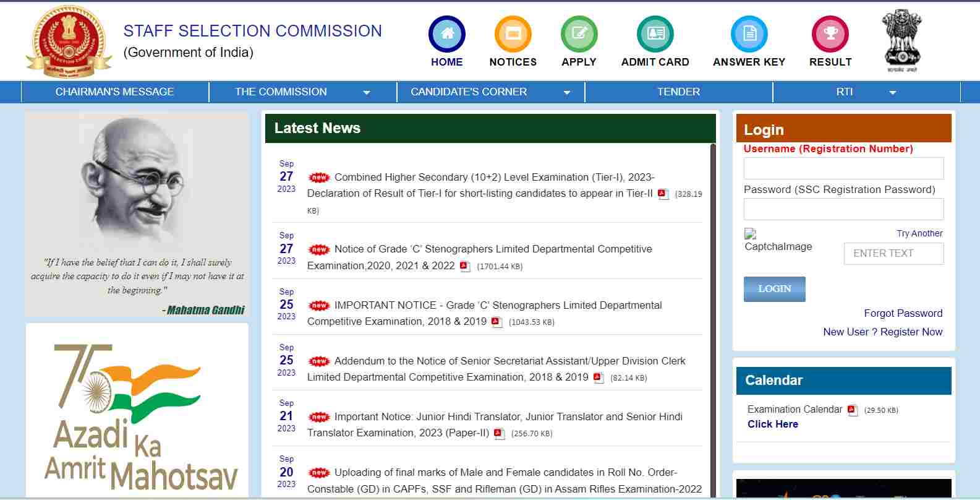The height and width of the screenshot is (500, 980).
Task: Open PDF icon for Stenographers 2018 & 2019 notice
Action: [x=496, y=322]
